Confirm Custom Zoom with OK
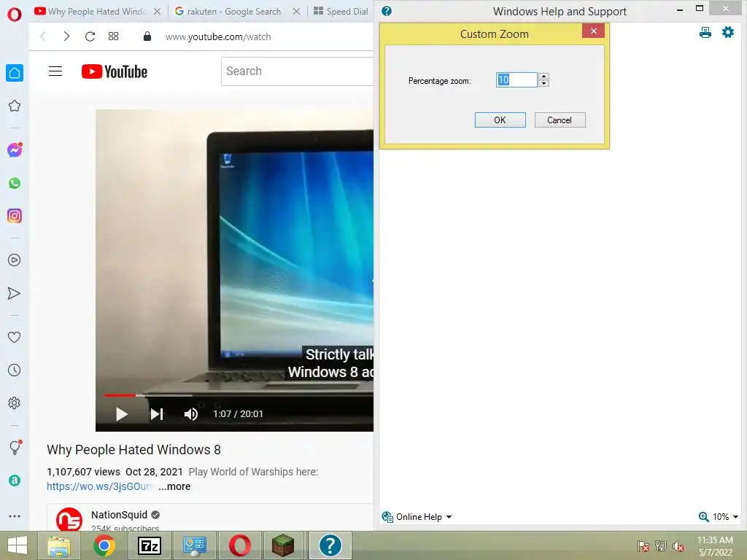 coord(500,120)
